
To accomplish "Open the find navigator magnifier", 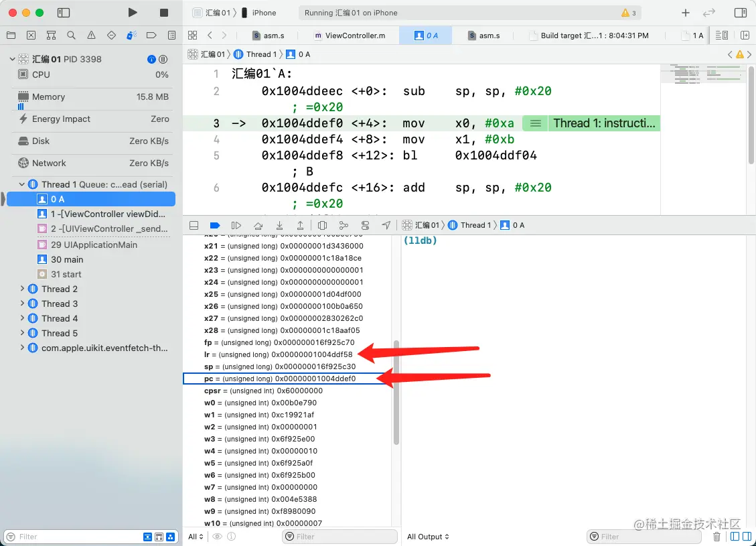I will (72, 36).
